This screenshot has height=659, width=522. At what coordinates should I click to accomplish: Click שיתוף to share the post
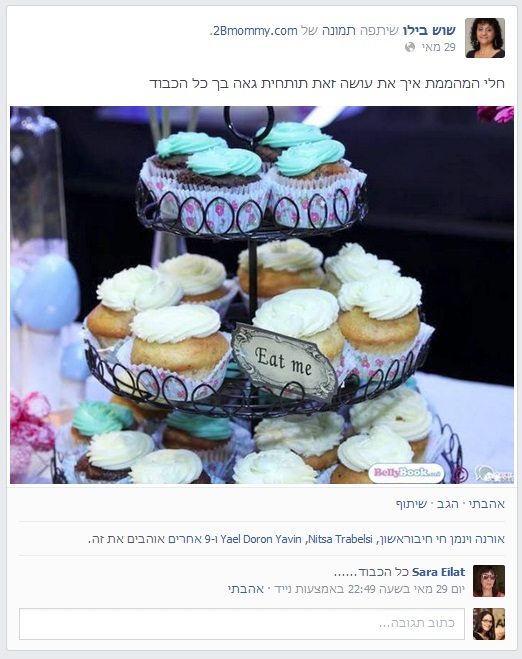click(411, 504)
